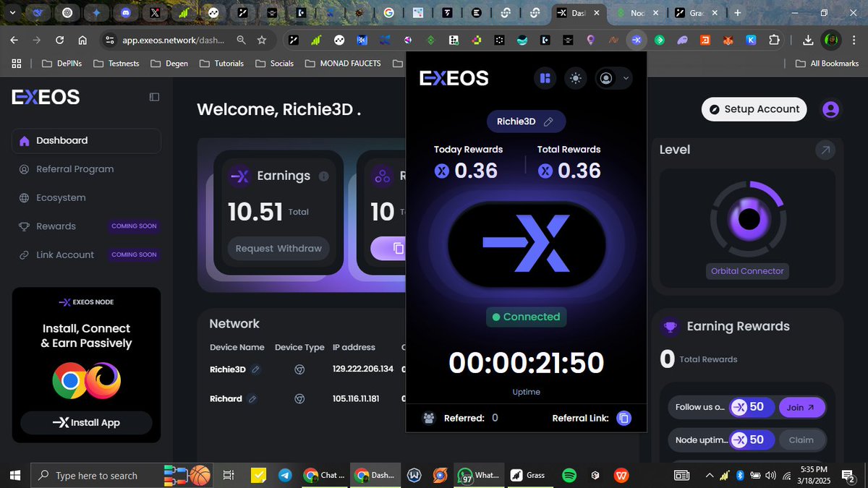The image size is (868, 488).
Task: Click the Setup Account button
Action: (x=754, y=108)
